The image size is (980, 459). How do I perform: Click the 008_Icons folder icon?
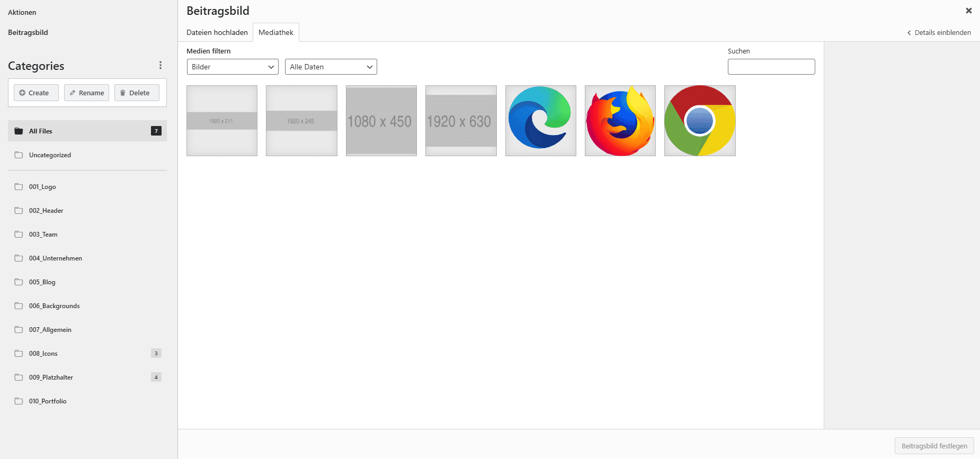[x=19, y=353]
